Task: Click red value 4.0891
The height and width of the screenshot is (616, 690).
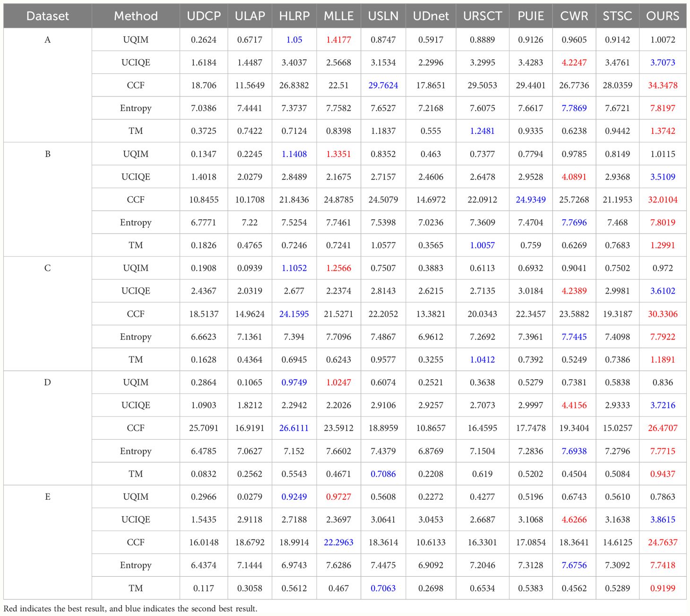Action: (x=574, y=177)
